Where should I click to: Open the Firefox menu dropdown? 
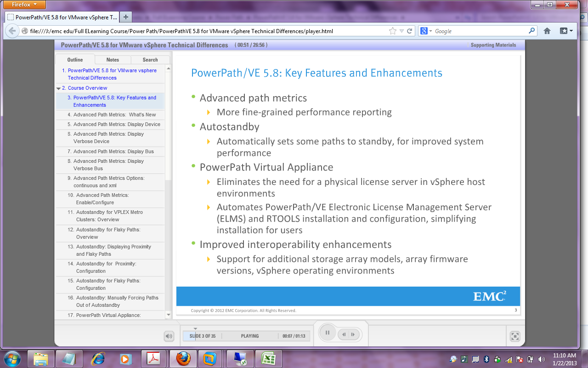(x=23, y=5)
